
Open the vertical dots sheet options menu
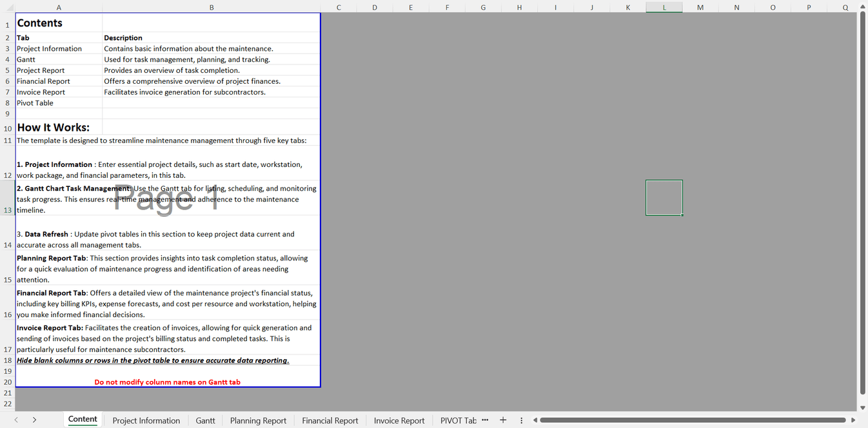[521, 420]
